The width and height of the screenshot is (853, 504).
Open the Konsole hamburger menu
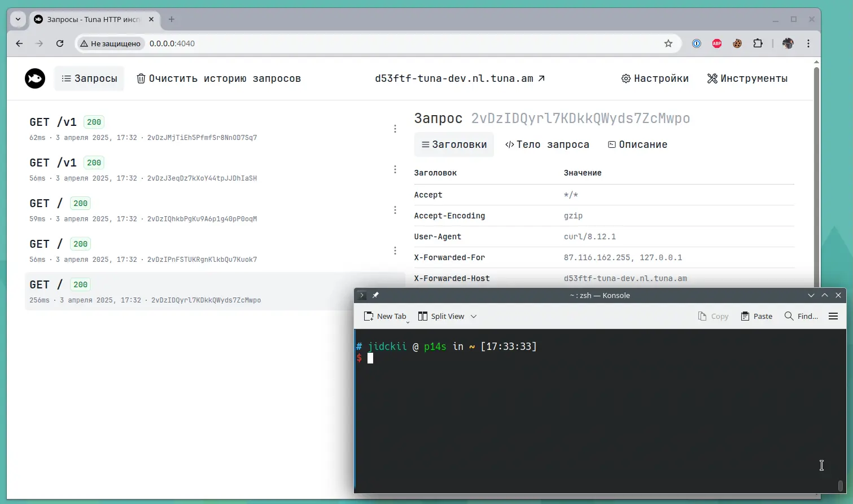tap(833, 316)
